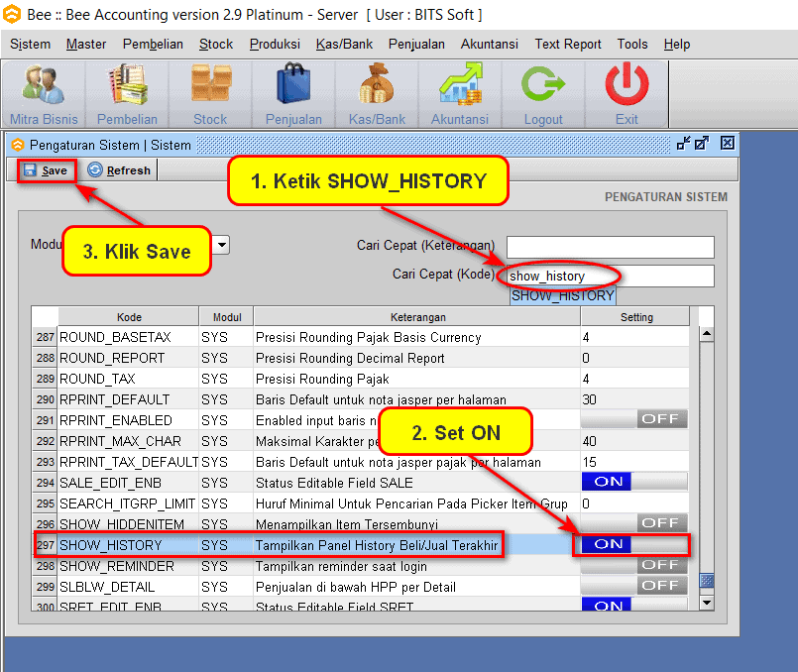The image size is (798, 672).
Task: Open the Kas/Bank money bag icon
Action: click(377, 94)
